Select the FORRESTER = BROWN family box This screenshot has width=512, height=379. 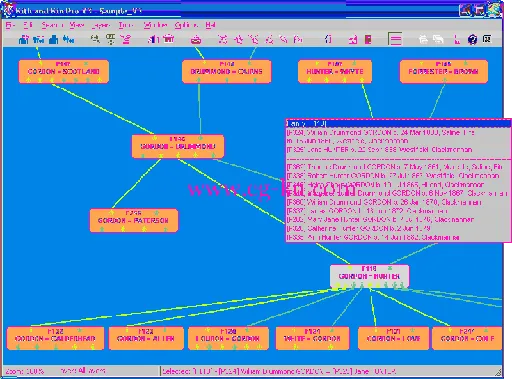[444, 71]
